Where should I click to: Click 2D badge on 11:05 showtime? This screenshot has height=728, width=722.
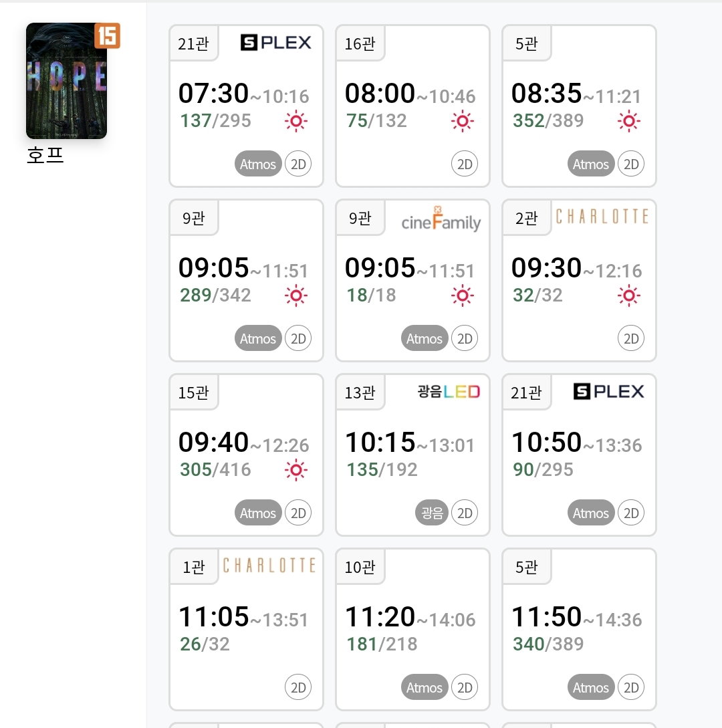(298, 687)
